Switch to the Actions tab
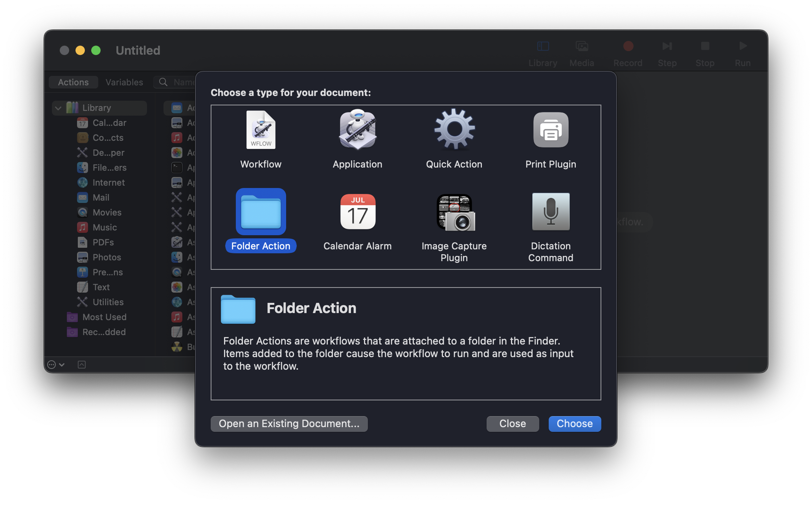This screenshot has width=812, height=505. tap(73, 82)
